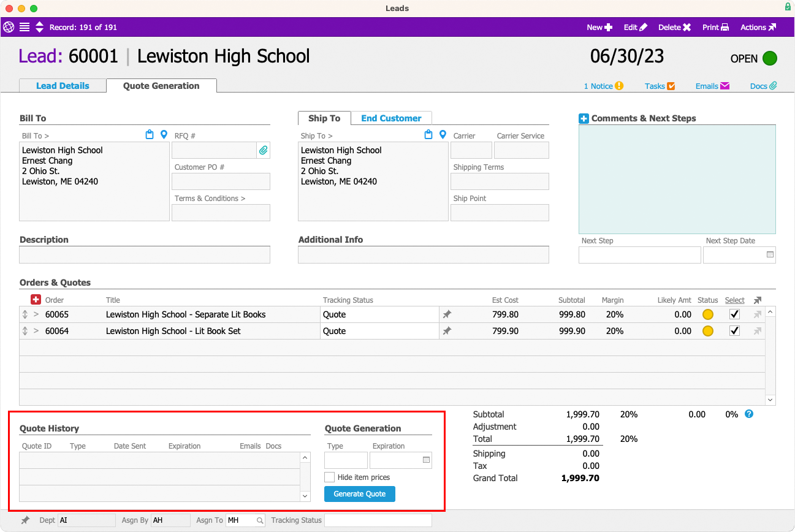Click the globe icon in purple toolbar
This screenshot has height=532, width=795.
(x=9, y=27)
